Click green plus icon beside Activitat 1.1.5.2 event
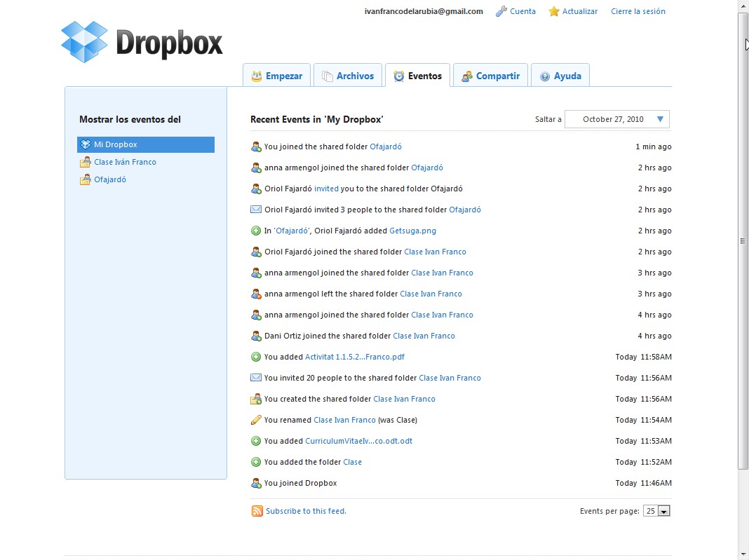This screenshot has width=749, height=560. 256,357
